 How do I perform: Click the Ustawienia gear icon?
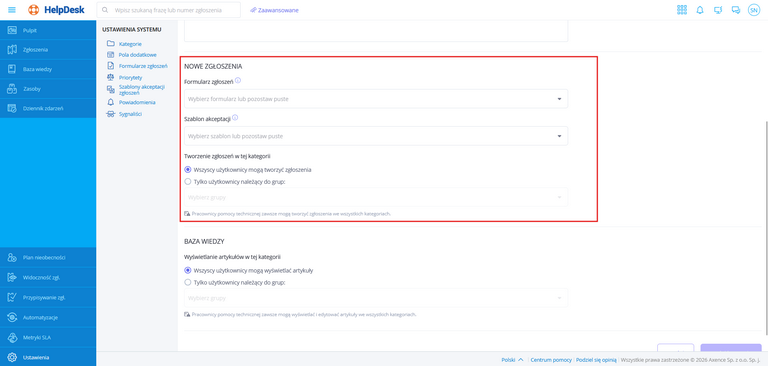[12, 358]
